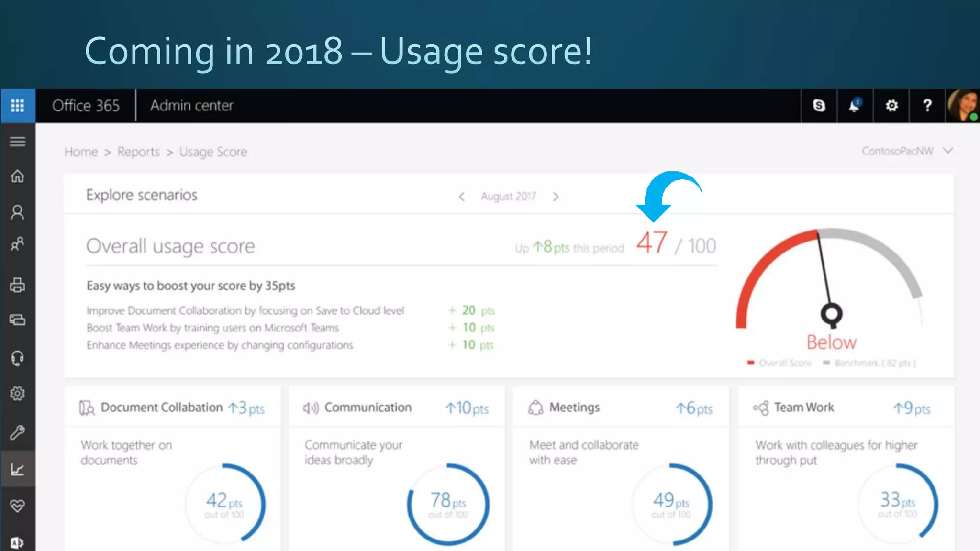Go to previous month before August 2017
Screen dimensions: 980x551
coord(462,197)
